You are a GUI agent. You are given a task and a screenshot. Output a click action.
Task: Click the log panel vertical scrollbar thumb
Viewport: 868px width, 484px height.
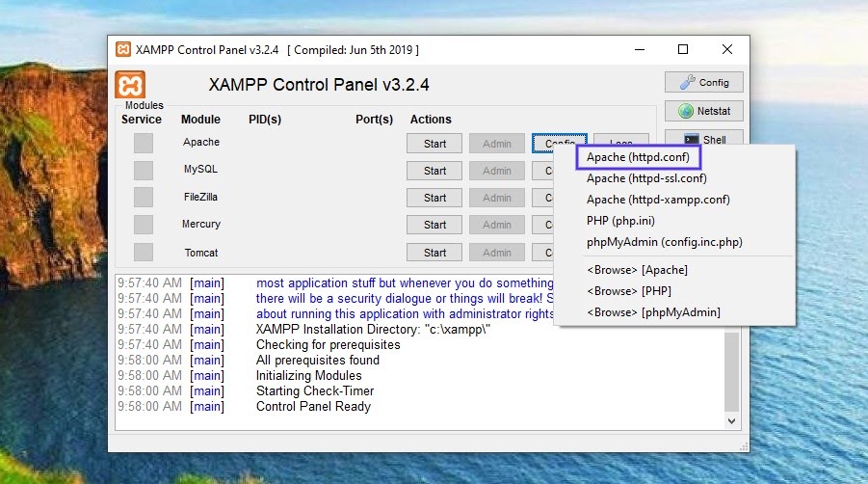point(732,371)
